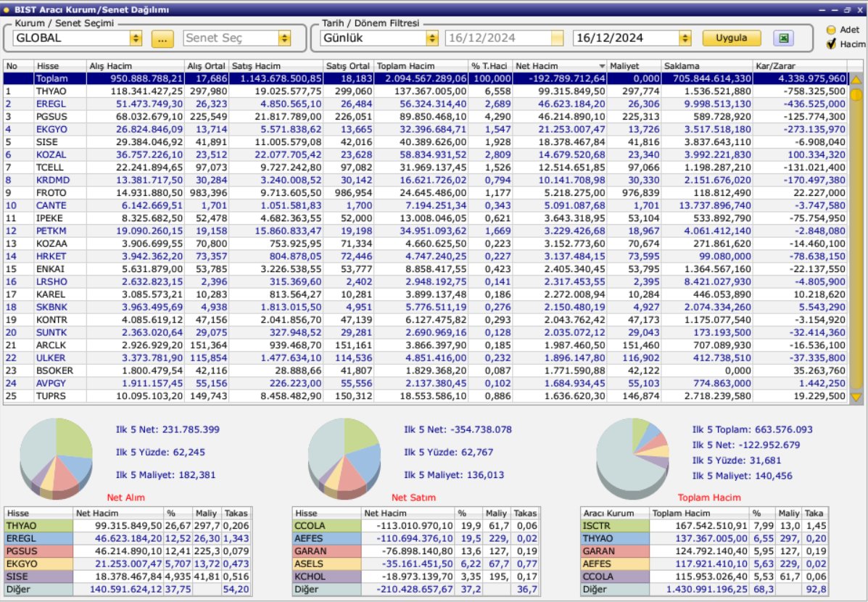This screenshot has height=602, width=868.
Task: Select the Toplam summary row
Action: pyautogui.click(x=425, y=78)
